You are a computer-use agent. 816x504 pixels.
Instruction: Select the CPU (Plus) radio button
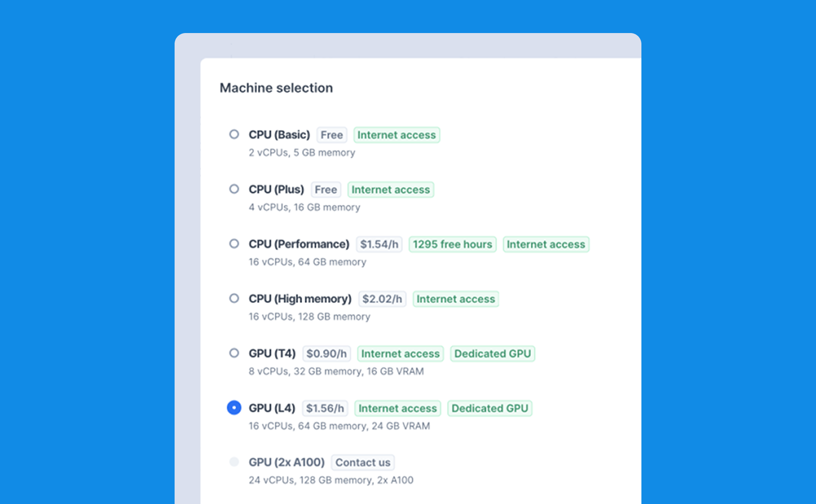234,189
